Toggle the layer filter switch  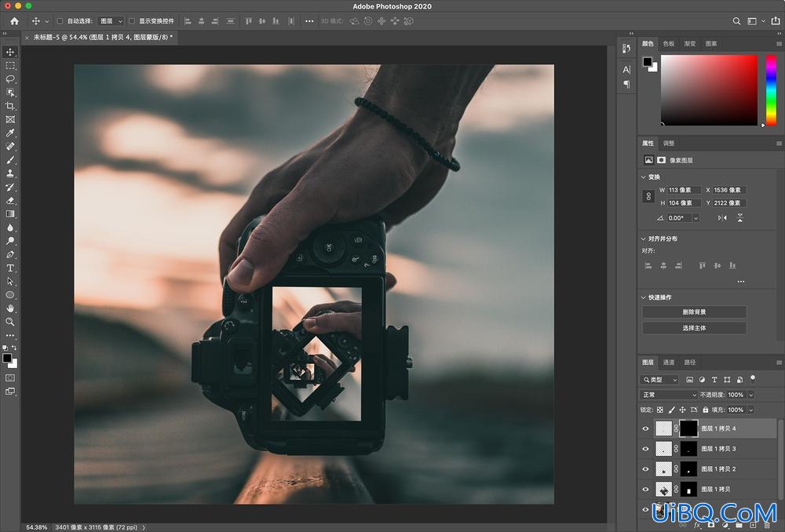tap(753, 379)
